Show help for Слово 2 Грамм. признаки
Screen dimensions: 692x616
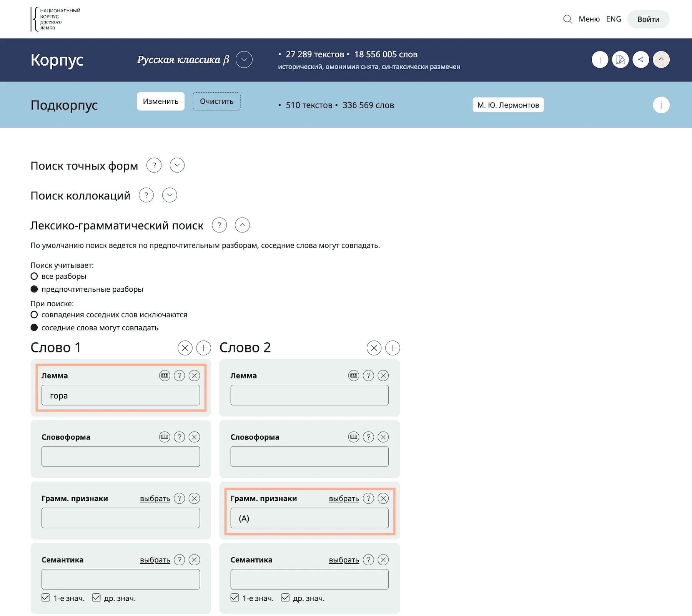368,498
